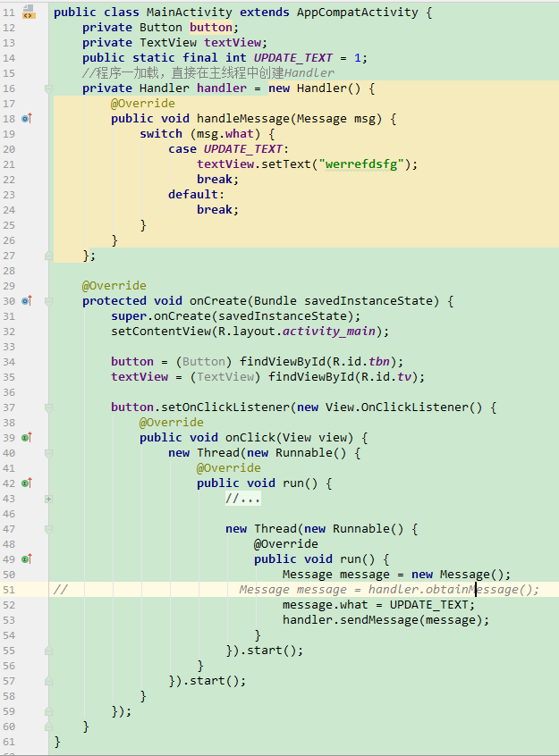
Task: Collapse the inner new Thread block at line 47
Action: coord(48,529)
